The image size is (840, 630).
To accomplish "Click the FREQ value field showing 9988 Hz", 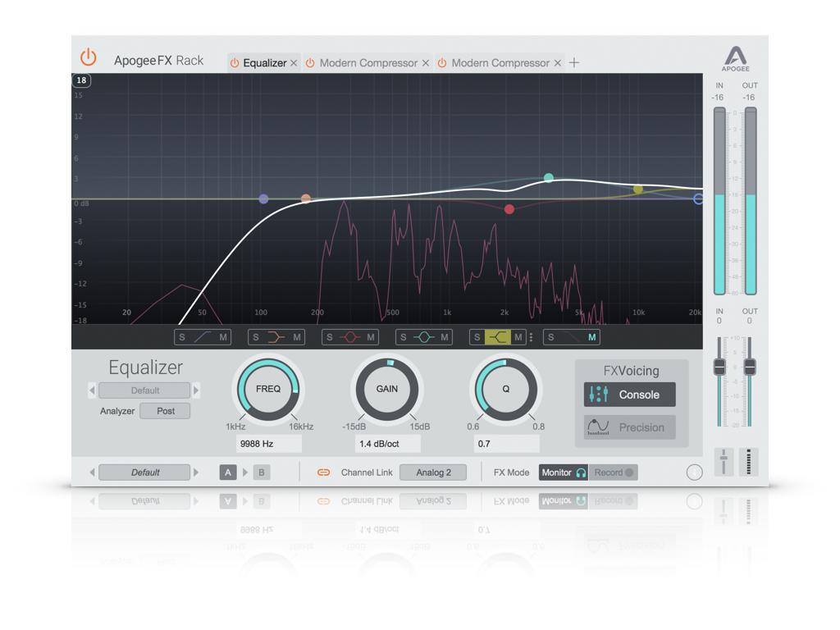I will (x=268, y=444).
